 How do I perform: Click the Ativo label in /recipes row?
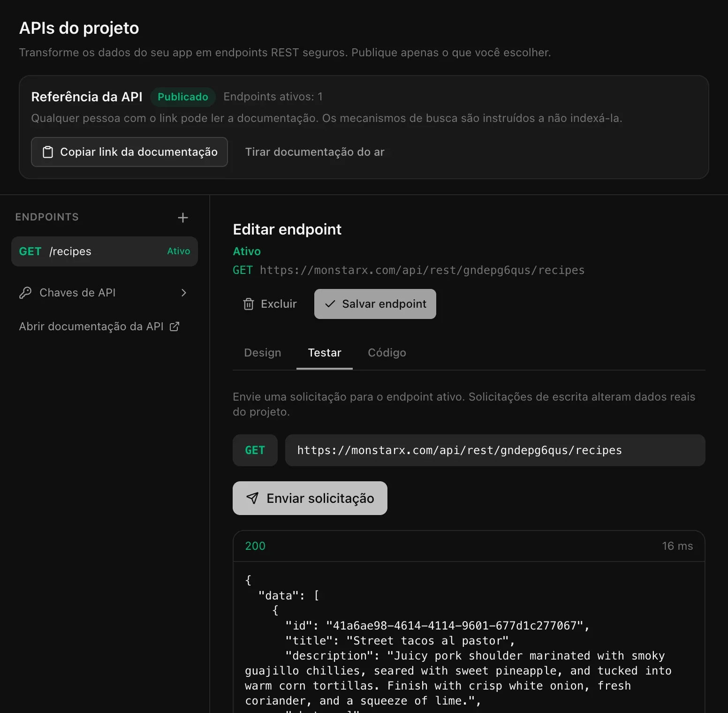pyautogui.click(x=179, y=251)
